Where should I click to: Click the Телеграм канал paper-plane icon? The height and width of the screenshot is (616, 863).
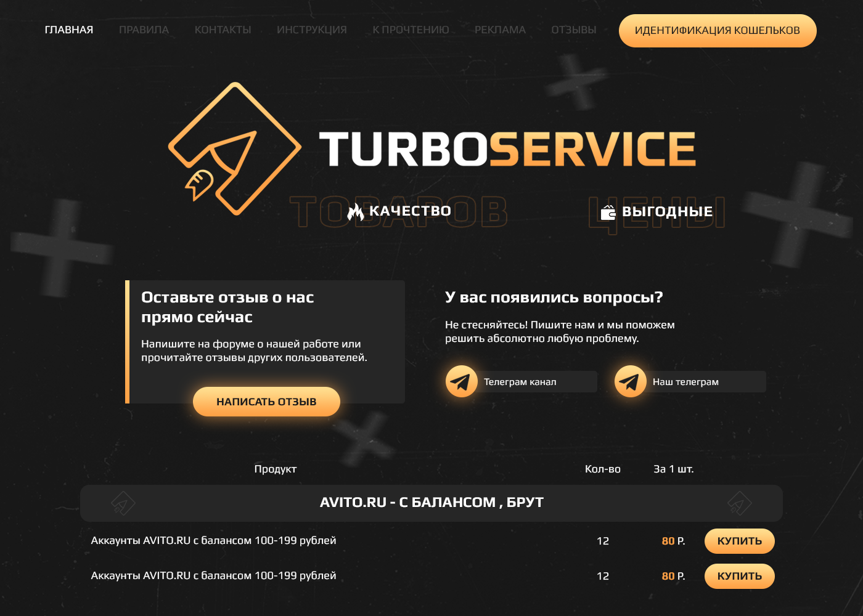coord(462,381)
